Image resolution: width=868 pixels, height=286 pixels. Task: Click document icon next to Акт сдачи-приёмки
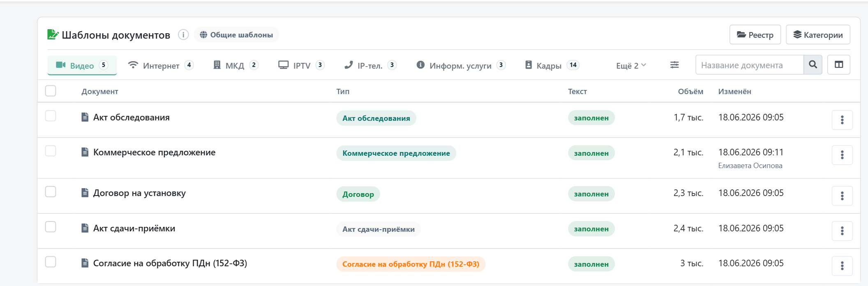(x=85, y=228)
